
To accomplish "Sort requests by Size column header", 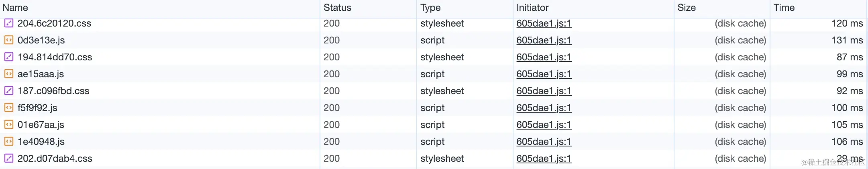I will pyautogui.click(x=687, y=8).
